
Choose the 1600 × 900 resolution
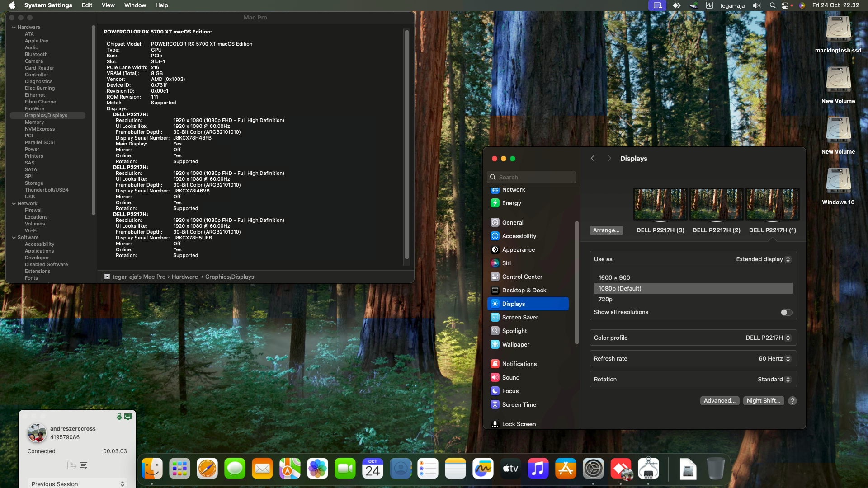[x=693, y=278]
